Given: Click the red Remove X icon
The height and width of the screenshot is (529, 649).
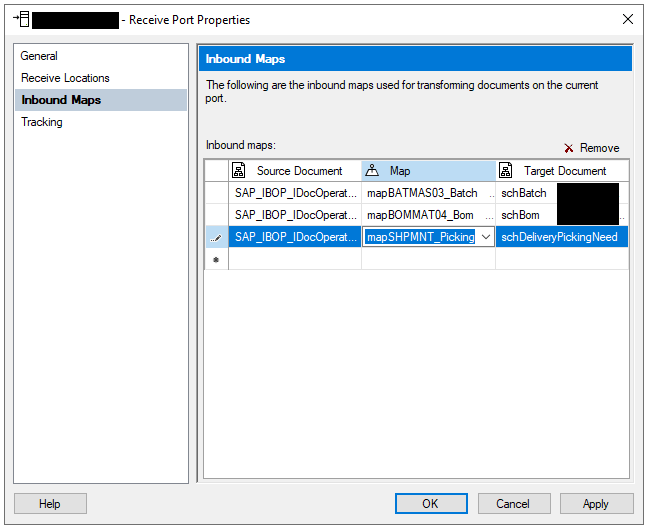Looking at the screenshot, I should point(569,148).
